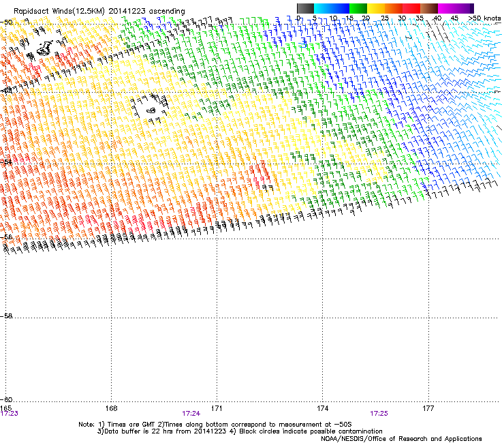Click the island outline near 166E, 51S
Screen dimensions: 504x443
coord(45,48)
